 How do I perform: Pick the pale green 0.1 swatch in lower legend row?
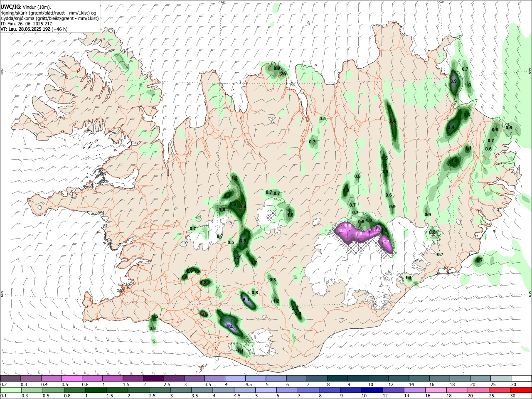(x=10, y=390)
